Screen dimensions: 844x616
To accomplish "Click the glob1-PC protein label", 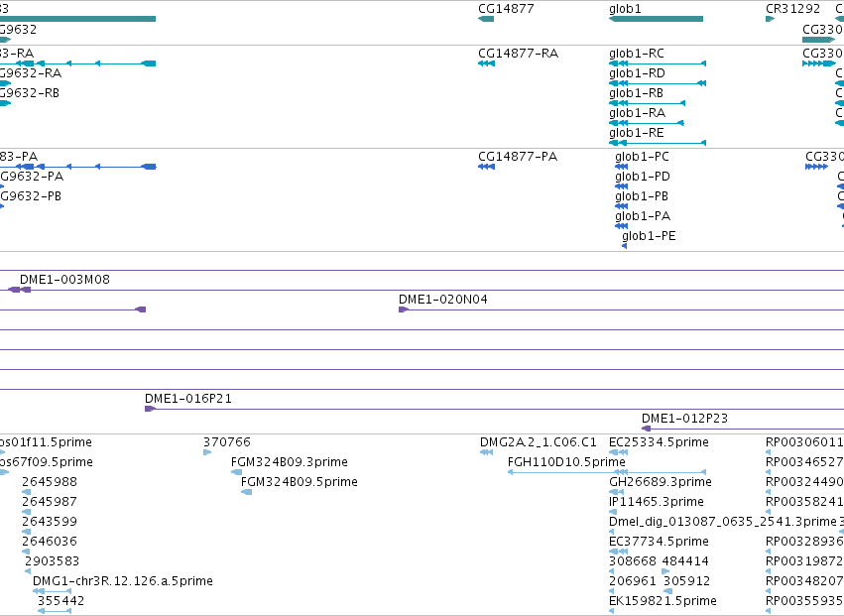I will coord(642,157).
